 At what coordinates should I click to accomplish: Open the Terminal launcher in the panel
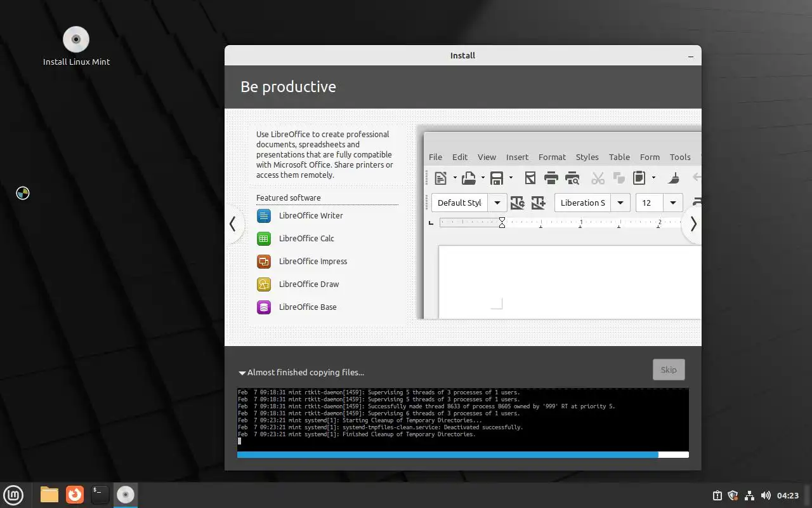click(100, 494)
